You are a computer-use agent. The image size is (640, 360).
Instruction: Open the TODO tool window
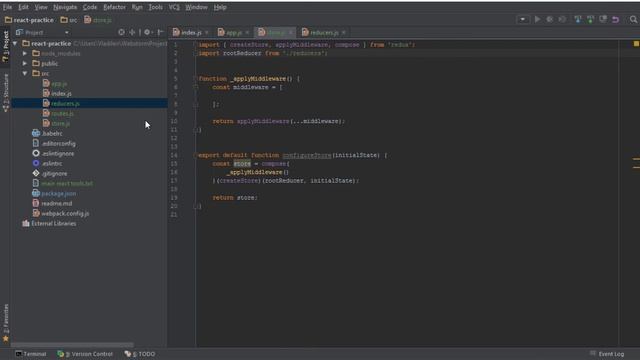140,354
